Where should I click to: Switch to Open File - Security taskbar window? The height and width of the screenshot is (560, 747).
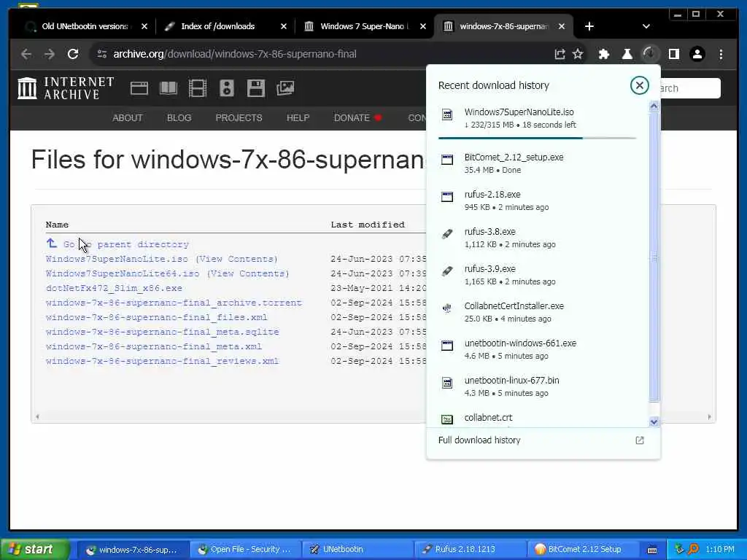tap(245, 550)
